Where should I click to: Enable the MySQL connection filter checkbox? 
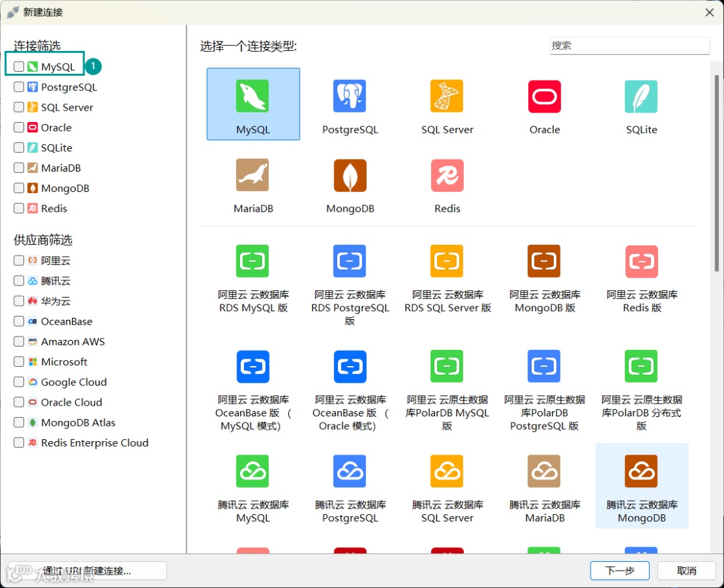(x=19, y=66)
